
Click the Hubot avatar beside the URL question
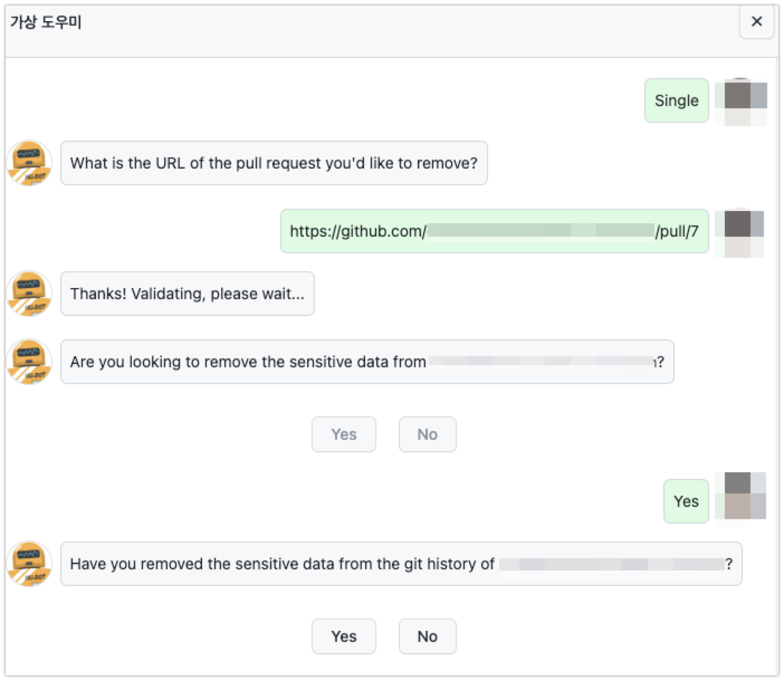pos(30,163)
